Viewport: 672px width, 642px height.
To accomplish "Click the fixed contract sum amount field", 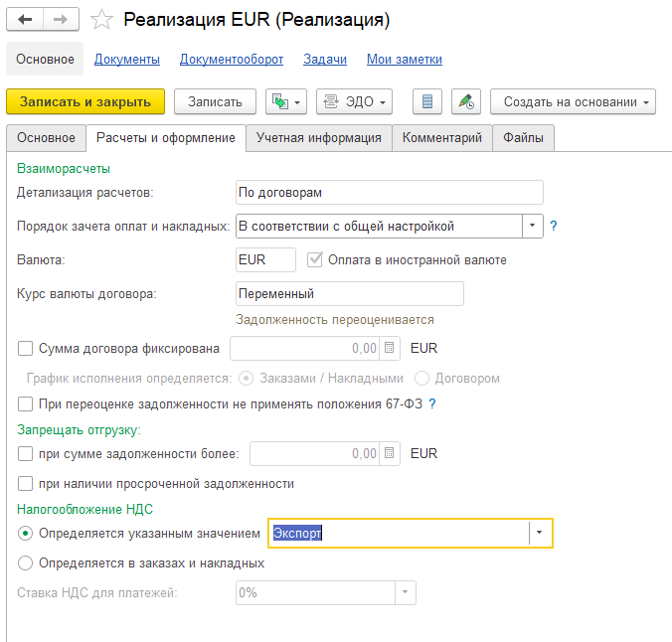I will pos(306,348).
